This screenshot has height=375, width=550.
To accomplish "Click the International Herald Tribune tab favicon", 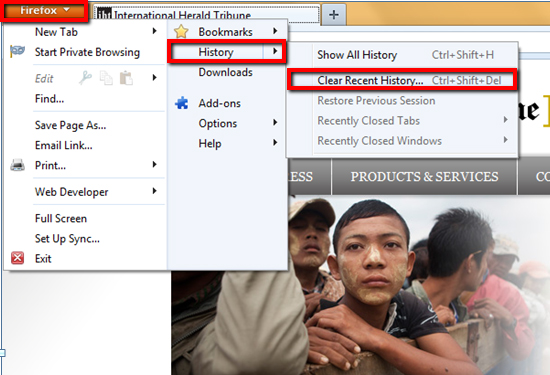I will pos(104,14).
